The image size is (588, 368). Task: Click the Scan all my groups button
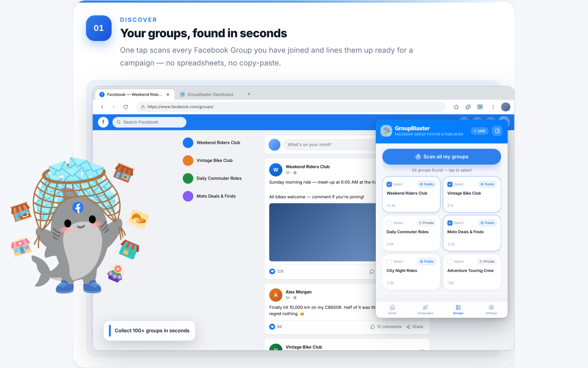[x=441, y=156]
